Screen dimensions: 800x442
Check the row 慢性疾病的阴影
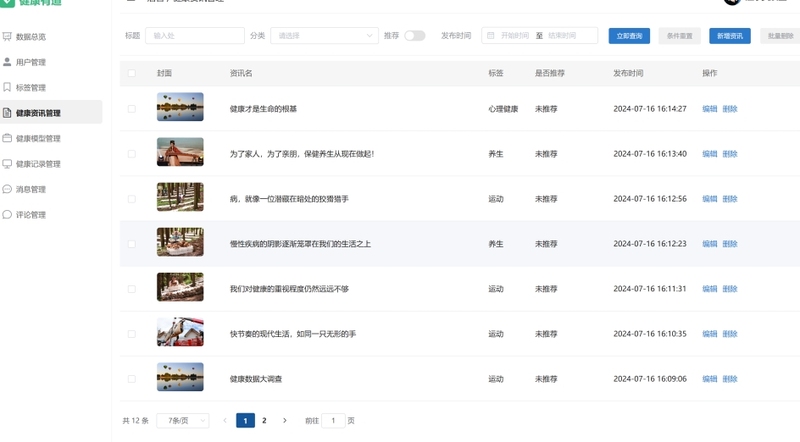(x=132, y=244)
